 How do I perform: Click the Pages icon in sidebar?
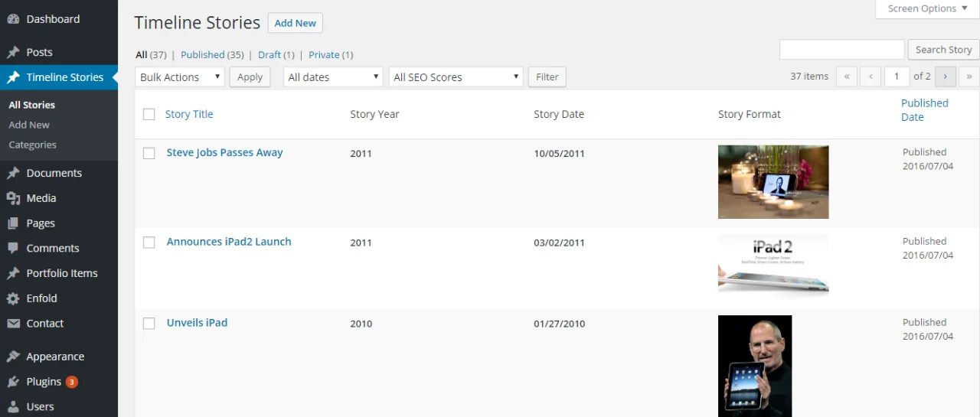13,223
